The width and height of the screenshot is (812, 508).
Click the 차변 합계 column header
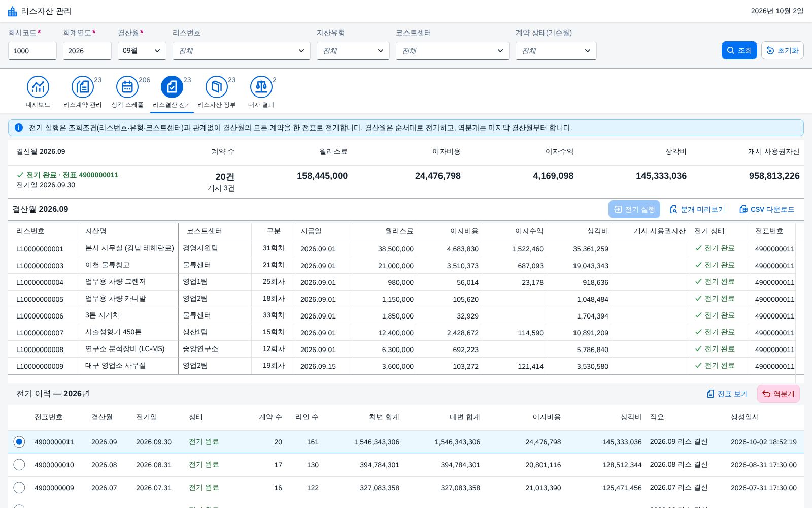click(384, 417)
